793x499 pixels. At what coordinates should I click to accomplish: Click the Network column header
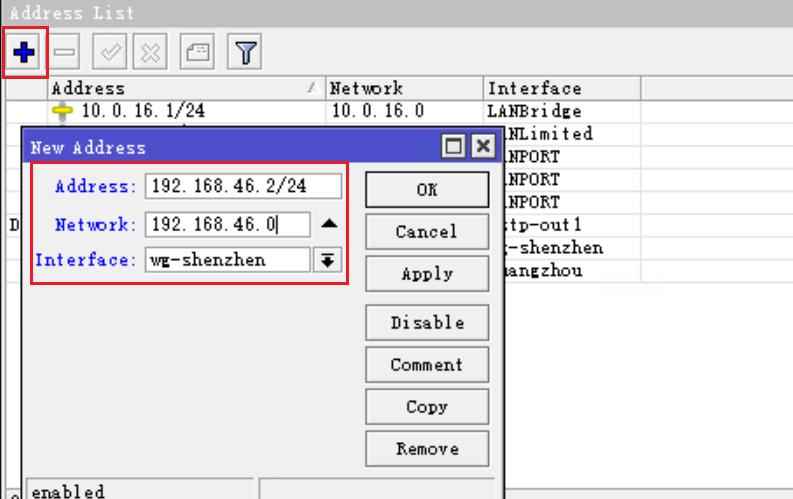(x=404, y=88)
